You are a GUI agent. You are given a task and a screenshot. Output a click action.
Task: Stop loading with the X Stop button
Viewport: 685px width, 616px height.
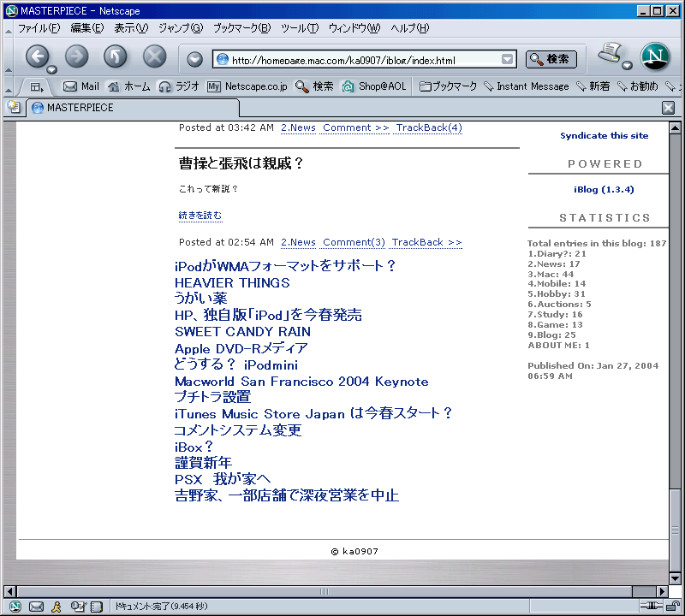coord(155,56)
